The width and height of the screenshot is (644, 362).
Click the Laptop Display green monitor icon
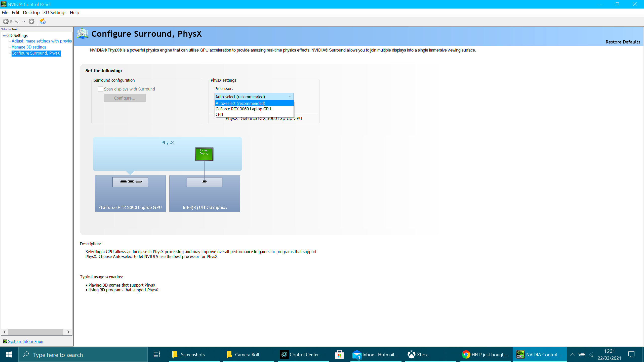[204, 154]
